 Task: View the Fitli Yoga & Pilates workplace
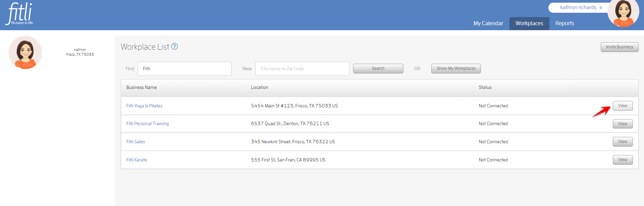coord(623,106)
